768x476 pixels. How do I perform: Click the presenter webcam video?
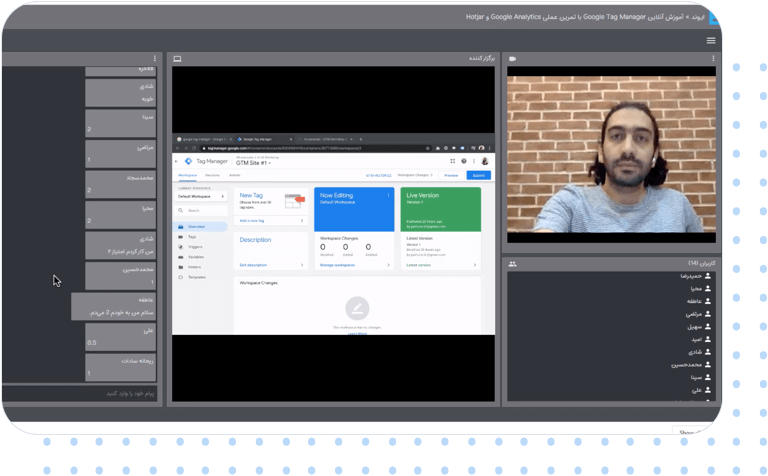[x=611, y=154]
